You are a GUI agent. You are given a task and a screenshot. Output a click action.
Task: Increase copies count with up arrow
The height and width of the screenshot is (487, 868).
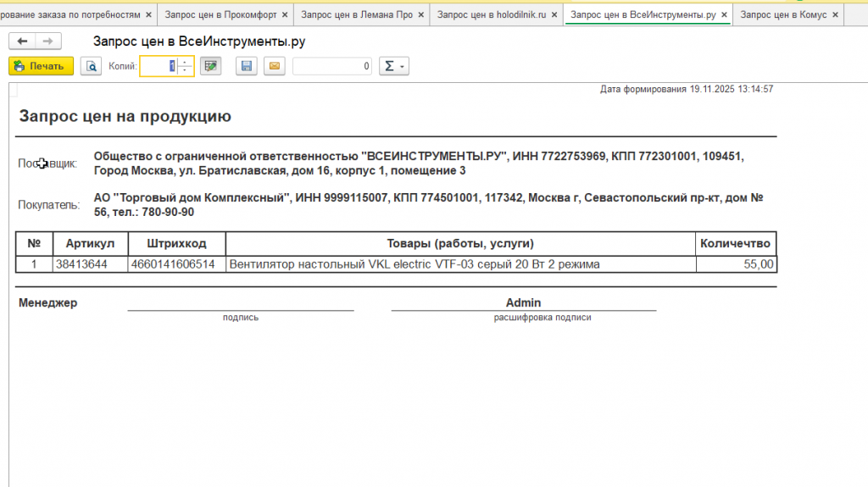pyautogui.click(x=185, y=62)
